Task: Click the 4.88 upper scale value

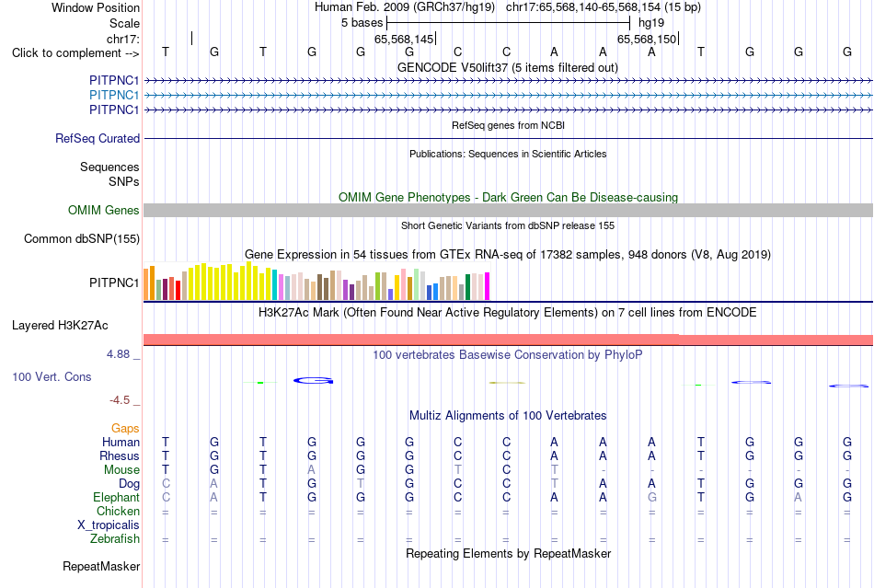Action: pyautogui.click(x=118, y=354)
